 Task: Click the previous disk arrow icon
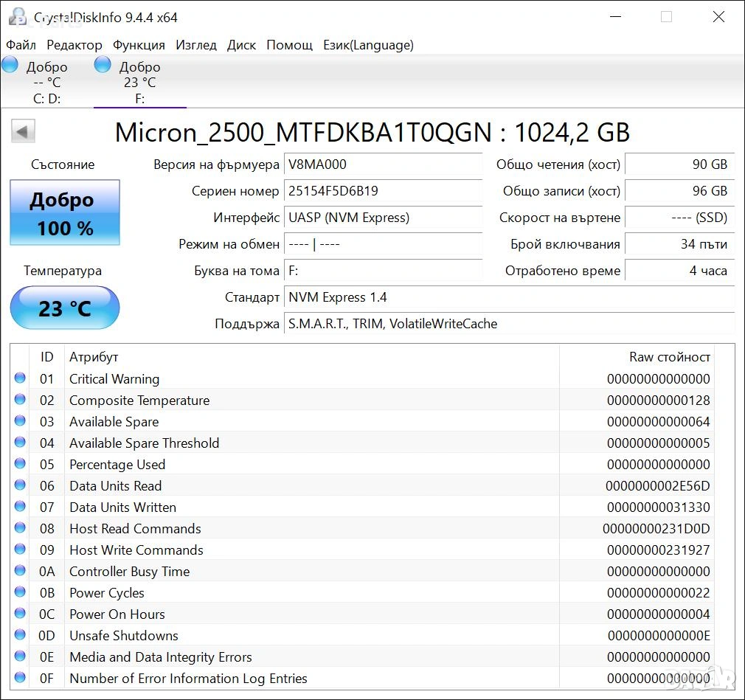[x=23, y=132]
